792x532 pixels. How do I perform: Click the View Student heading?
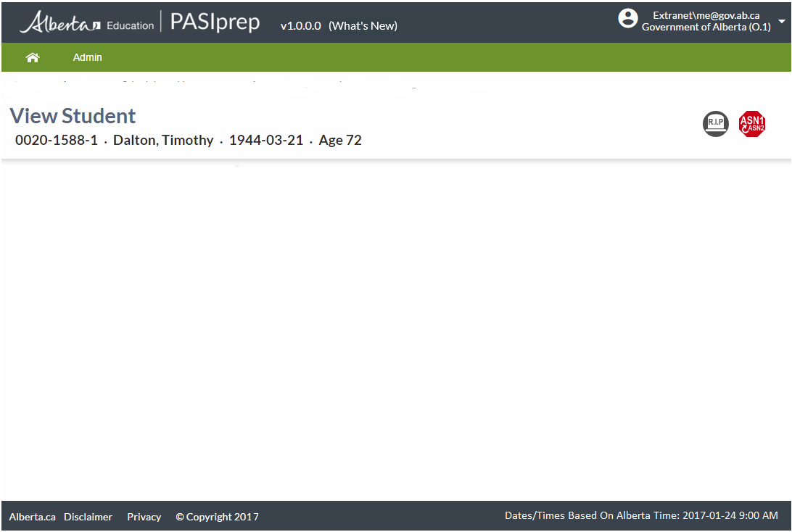[x=73, y=116]
